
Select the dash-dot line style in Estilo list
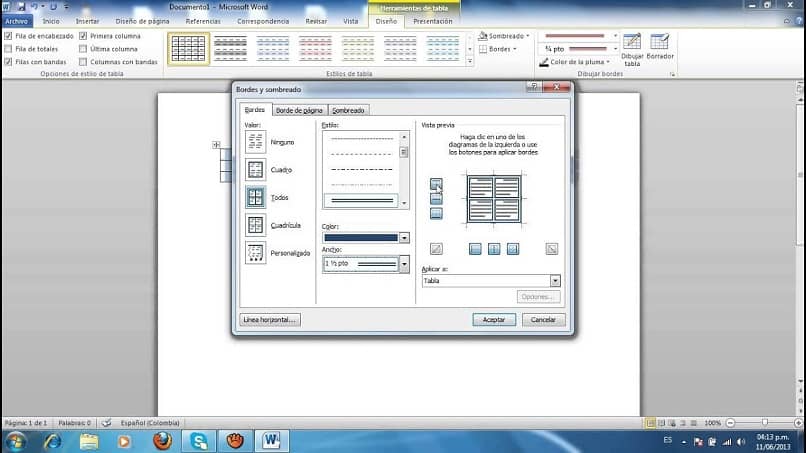(x=362, y=169)
